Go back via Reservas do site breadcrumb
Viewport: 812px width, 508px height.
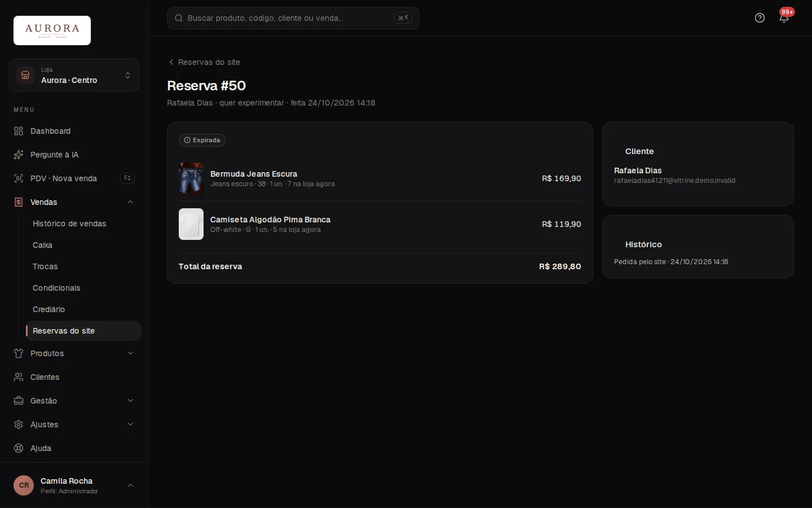204,62
